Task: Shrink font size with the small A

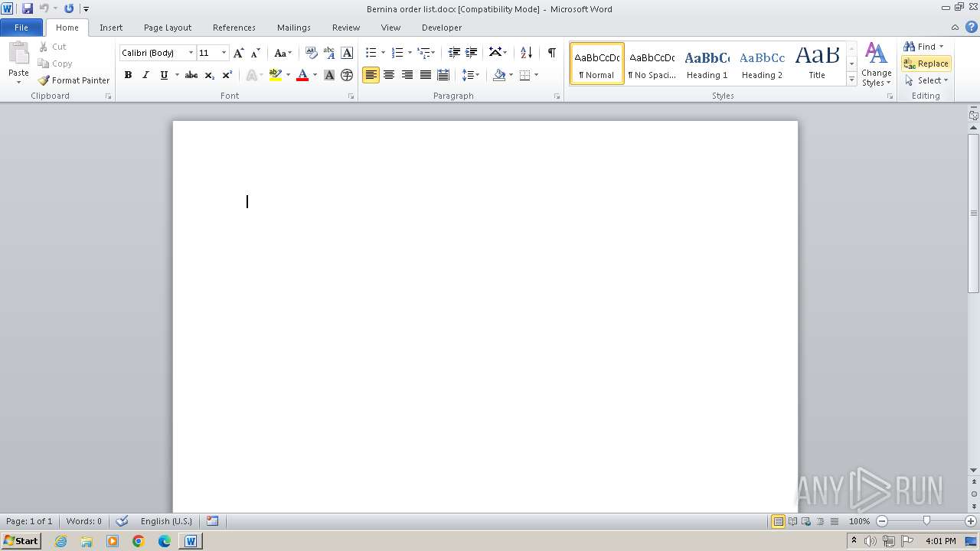Action: (x=255, y=53)
